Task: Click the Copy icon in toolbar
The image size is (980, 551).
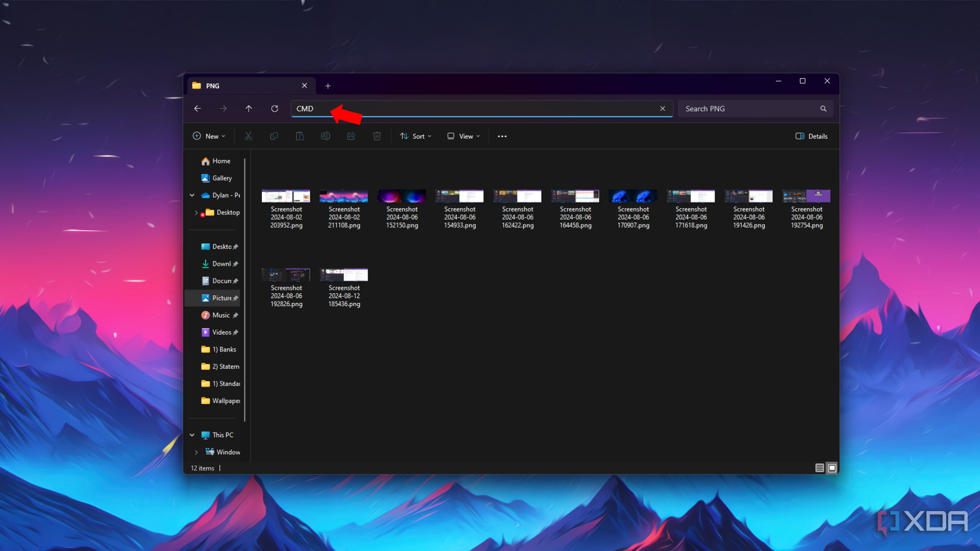Action: [273, 136]
